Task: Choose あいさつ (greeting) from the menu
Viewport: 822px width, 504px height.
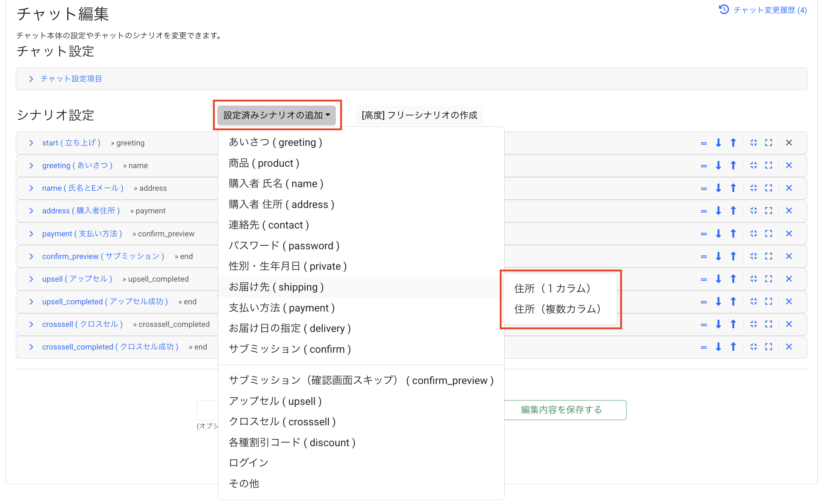Action: point(361,142)
